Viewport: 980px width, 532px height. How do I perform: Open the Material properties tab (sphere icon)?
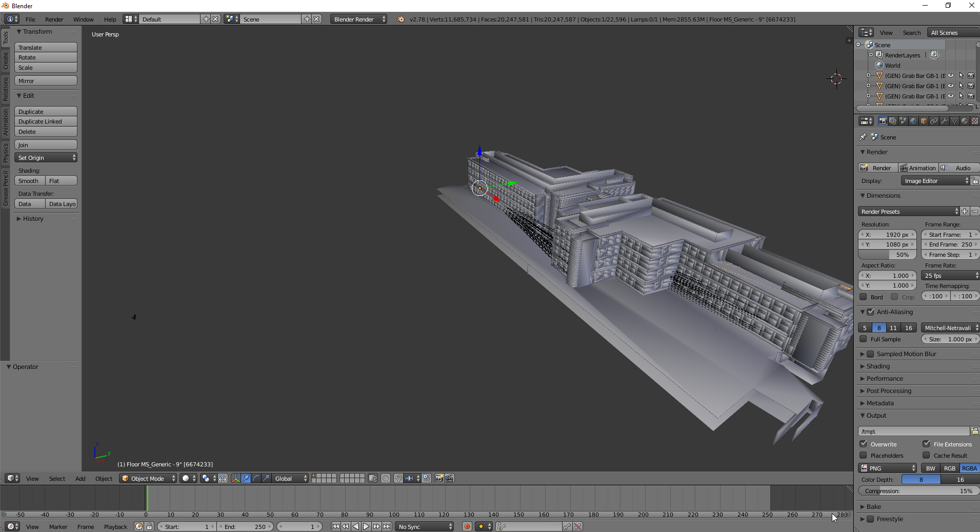coord(965,121)
